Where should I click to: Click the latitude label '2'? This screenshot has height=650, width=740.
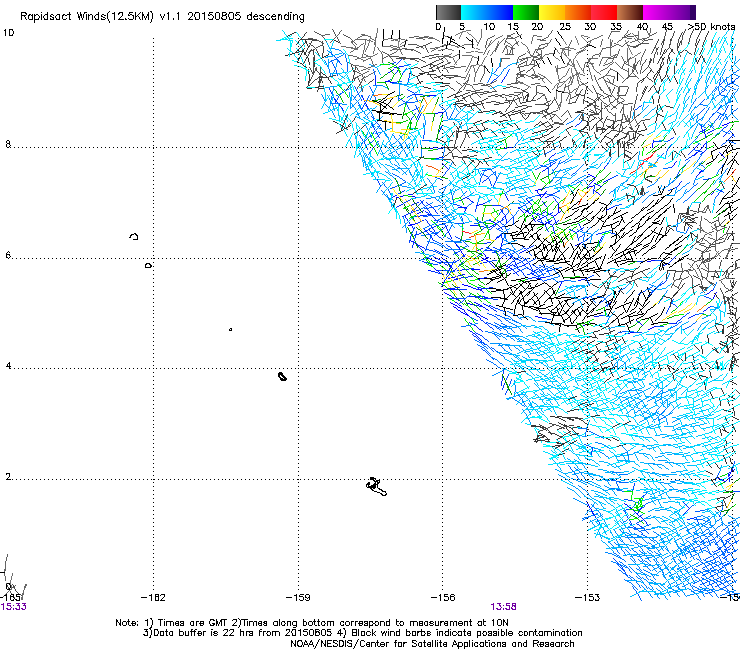[x=8, y=477]
